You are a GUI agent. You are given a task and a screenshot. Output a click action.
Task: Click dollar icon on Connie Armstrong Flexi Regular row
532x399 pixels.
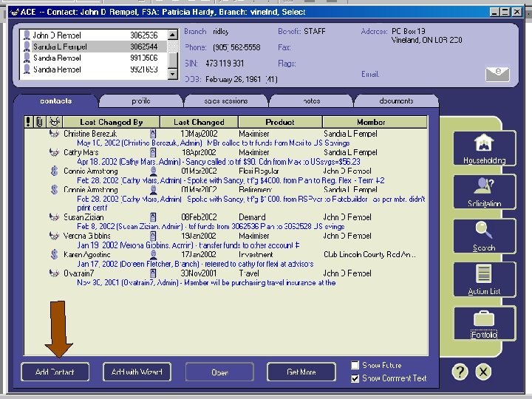[54, 171]
